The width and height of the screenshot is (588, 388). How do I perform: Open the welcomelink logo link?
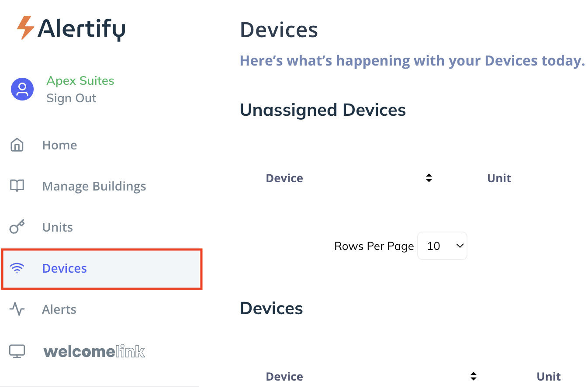[x=94, y=351]
